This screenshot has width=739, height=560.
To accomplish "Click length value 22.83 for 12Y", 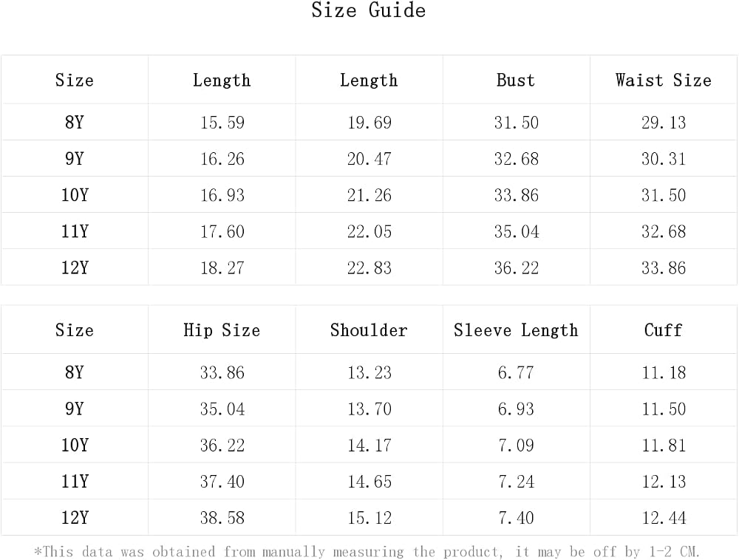I will coord(369,267).
